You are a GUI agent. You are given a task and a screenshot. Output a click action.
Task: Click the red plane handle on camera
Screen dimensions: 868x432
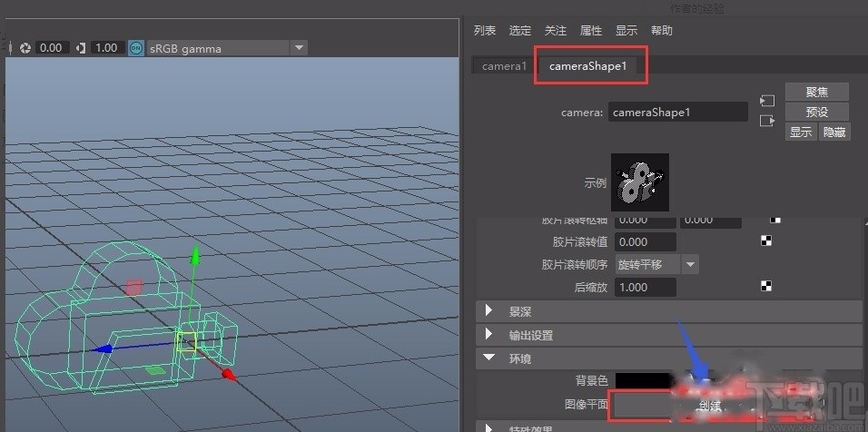pos(133,287)
